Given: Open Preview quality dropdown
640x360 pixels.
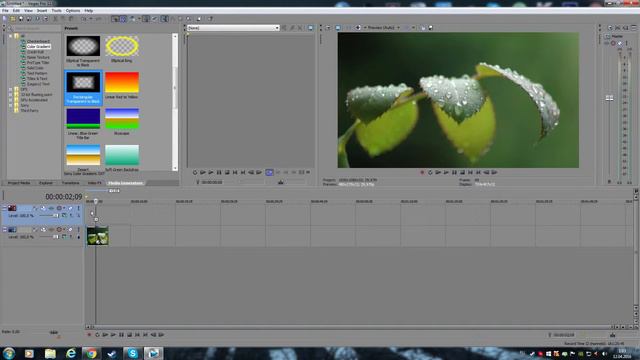Looking at the screenshot, I should click(x=381, y=28).
